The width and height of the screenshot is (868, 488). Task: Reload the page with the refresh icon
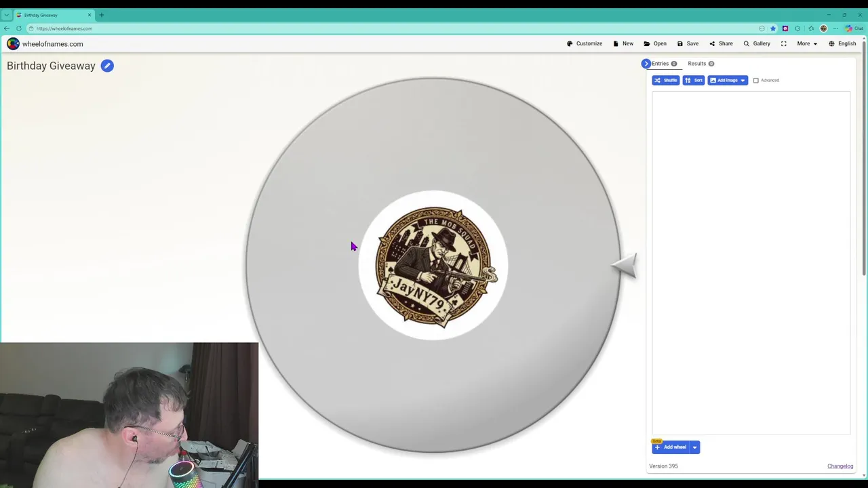tap(18, 28)
